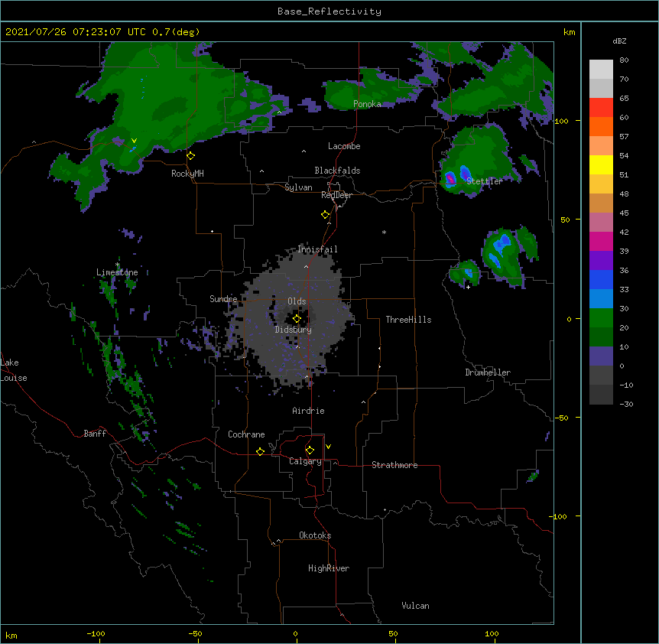Click the Innisfail label
659x644 pixels.
point(317,249)
